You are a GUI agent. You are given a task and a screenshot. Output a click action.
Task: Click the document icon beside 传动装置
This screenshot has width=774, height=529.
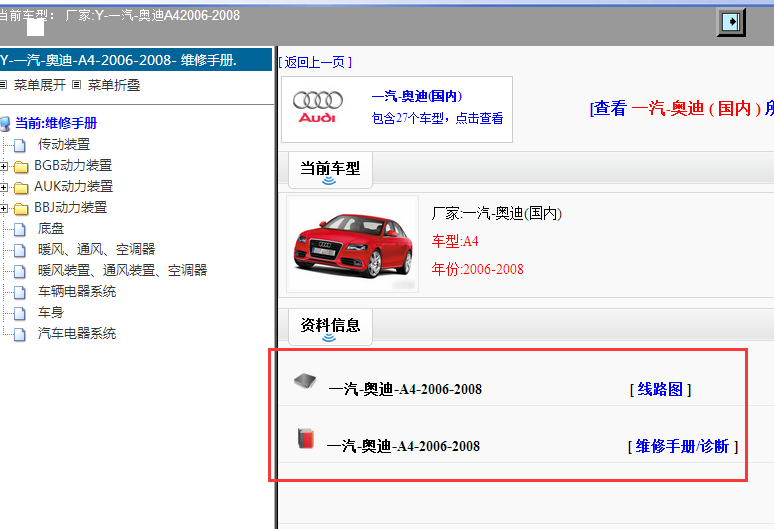click(x=20, y=145)
